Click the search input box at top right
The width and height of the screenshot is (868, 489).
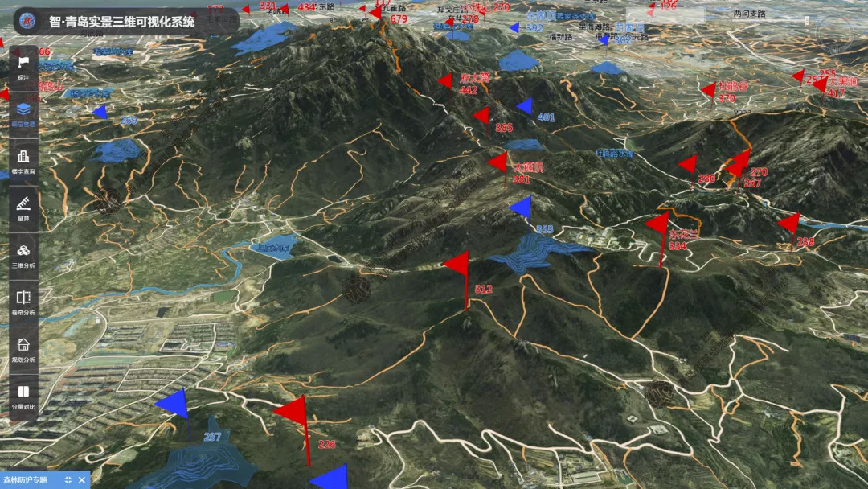(665, 14)
